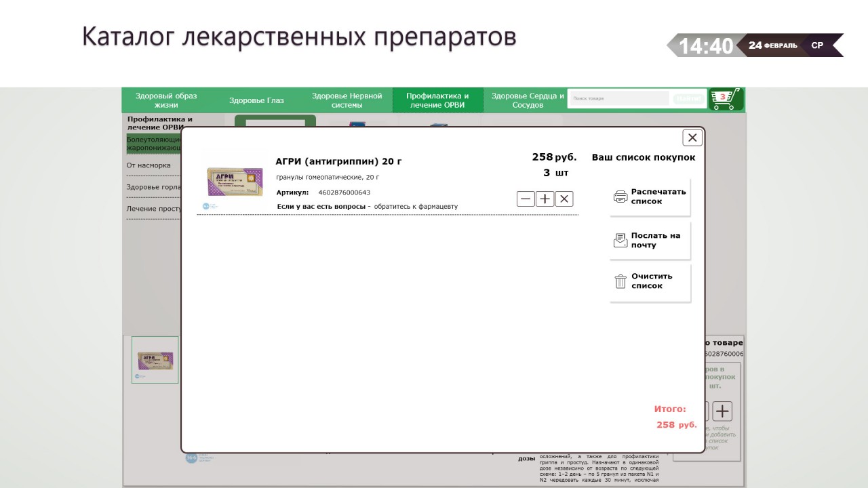This screenshot has width=868, height=488.
Task: Open Здоровье Сердца и Сосудов tab
Action: click(528, 100)
